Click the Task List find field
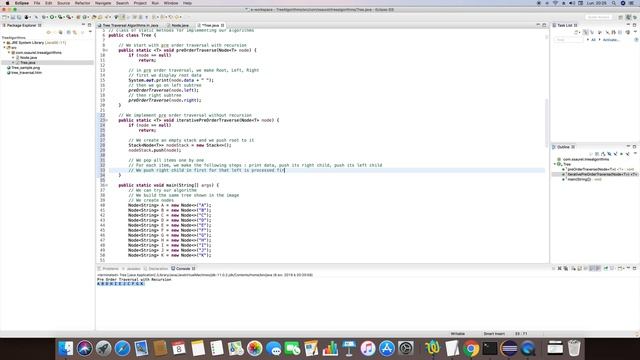This screenshot has height=360, width=640. click(569, 40)
